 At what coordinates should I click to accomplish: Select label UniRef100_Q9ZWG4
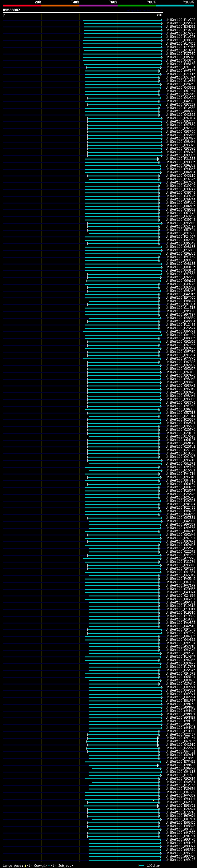coord(180,118)
